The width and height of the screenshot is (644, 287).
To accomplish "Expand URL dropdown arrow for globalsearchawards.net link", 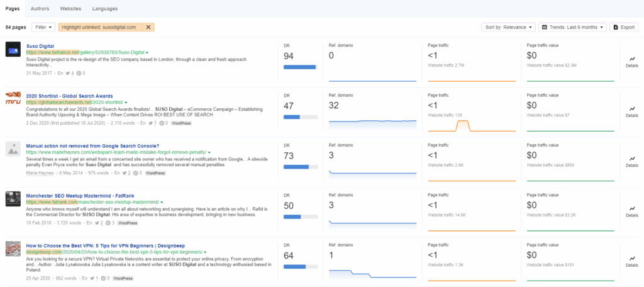I will (x=126, y=103).
